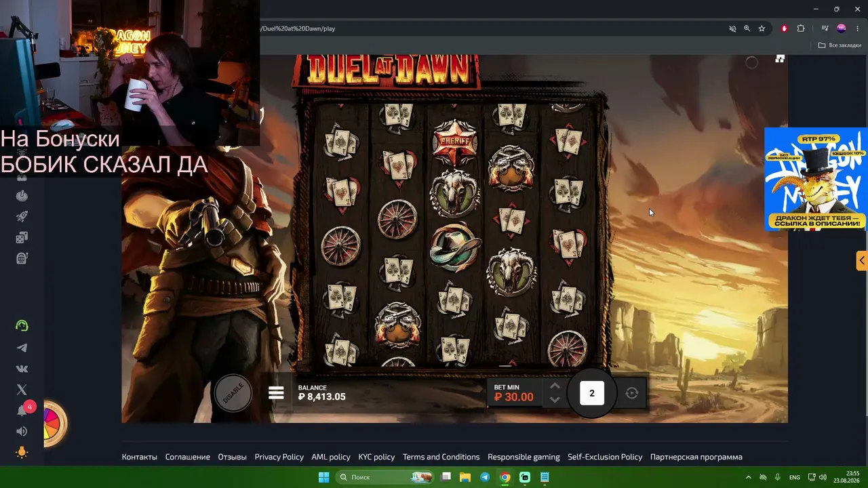This screenshot has height=488, width=868.
Task: Click the BET MIN amount field
Action: point(514,393)
